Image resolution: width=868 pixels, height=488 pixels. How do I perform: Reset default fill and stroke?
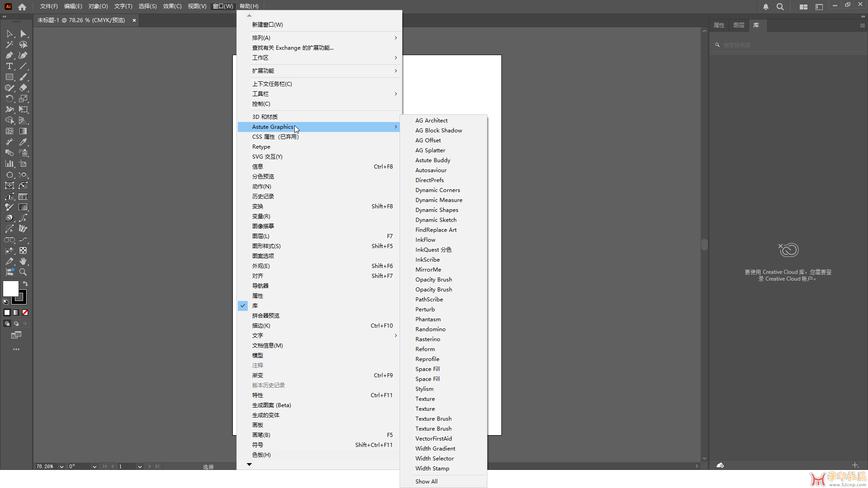click(x=5, y=301)
